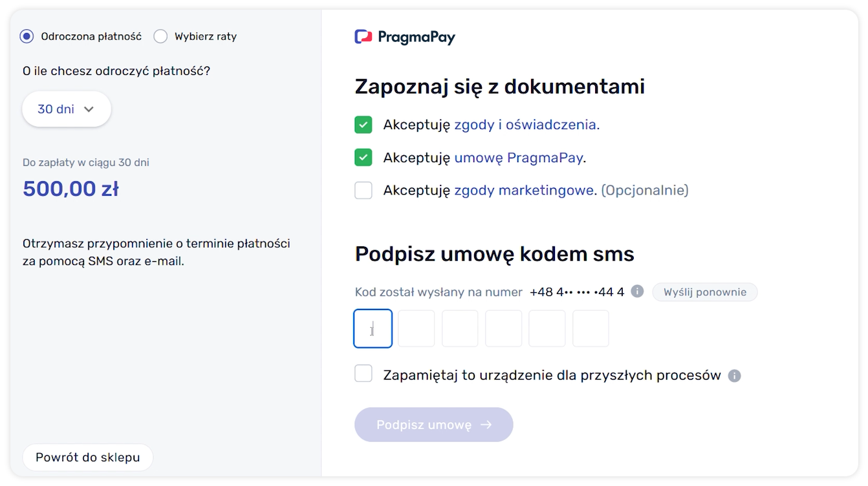Screen dimensions: 868x486
Task: Open the umowę PragmaPay document link
Action: pos(519,158)
